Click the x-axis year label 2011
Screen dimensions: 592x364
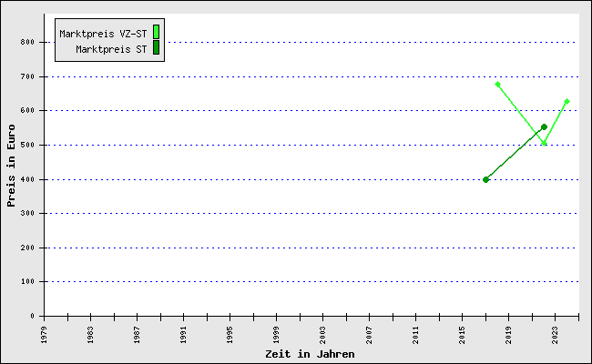pyautogui.click(x=415, y=335)
